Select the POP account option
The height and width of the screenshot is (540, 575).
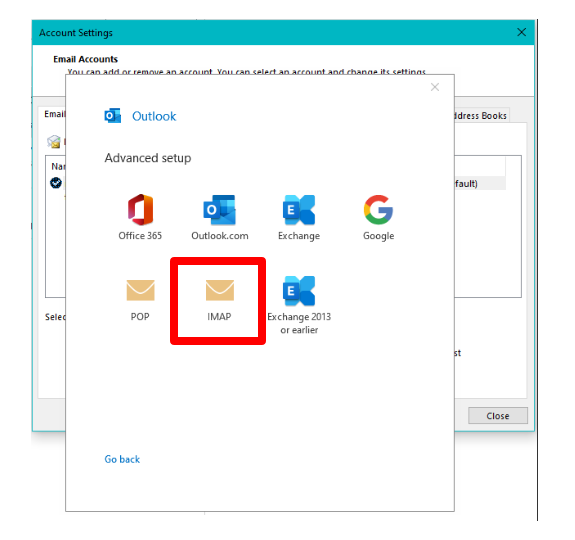(x=140, y=300)
